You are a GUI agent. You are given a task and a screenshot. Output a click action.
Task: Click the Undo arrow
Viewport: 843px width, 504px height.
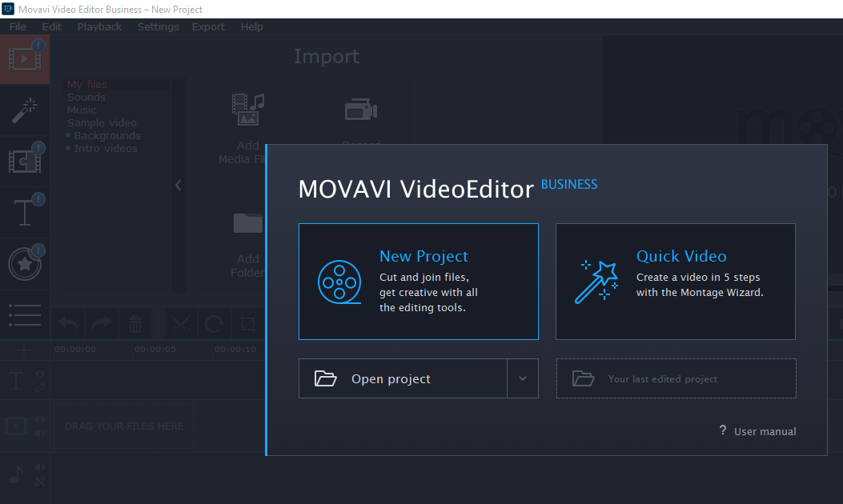click(68, 323)
